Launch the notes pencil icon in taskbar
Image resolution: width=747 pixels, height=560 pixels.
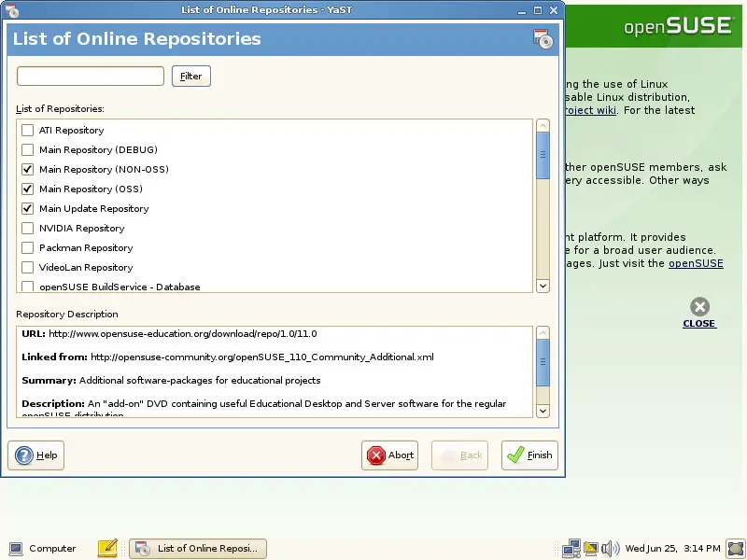tap(107, 548)
